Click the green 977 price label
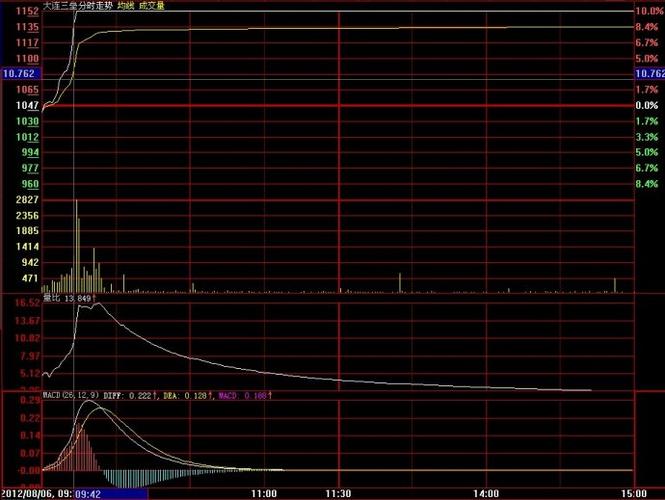 pos(30,168)
